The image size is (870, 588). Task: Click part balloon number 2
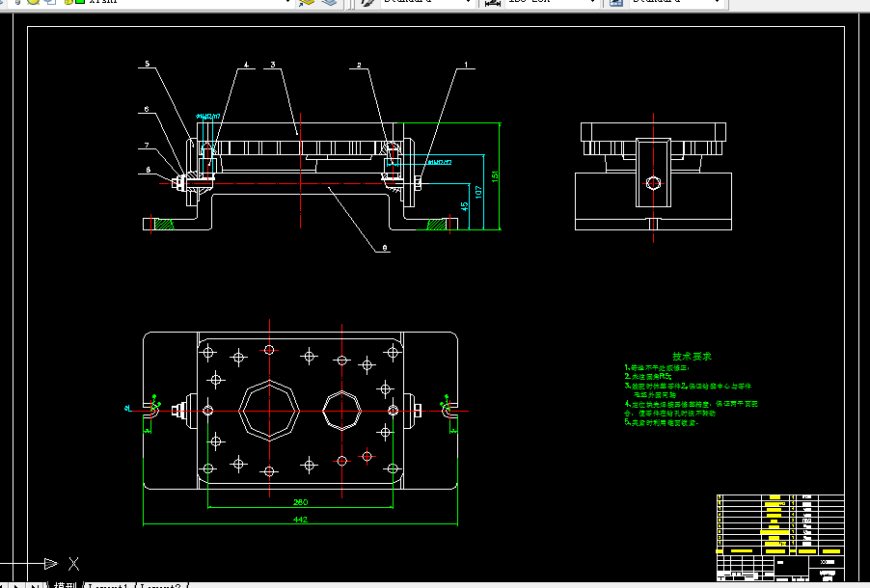[359, 66]
